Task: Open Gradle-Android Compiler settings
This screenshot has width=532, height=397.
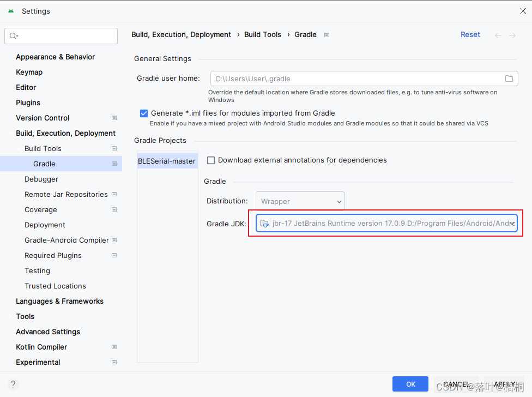Action: coord(66,240)
